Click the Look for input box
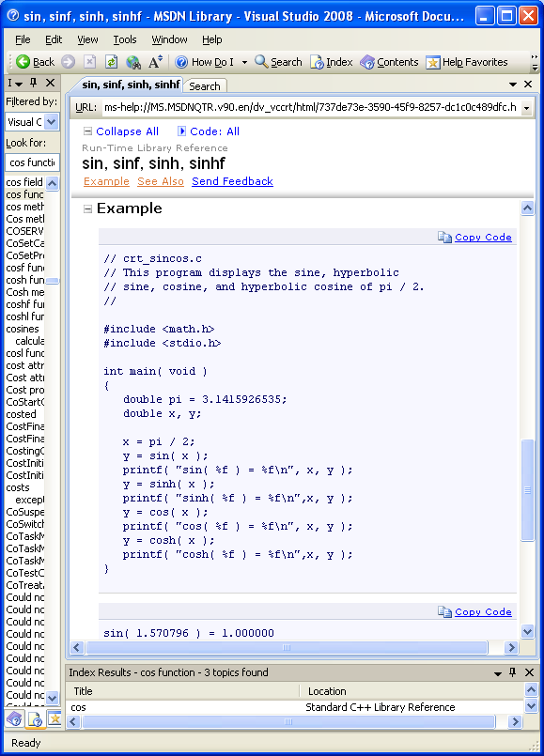This screenshot has width=544, height=756. click(32, 162)
